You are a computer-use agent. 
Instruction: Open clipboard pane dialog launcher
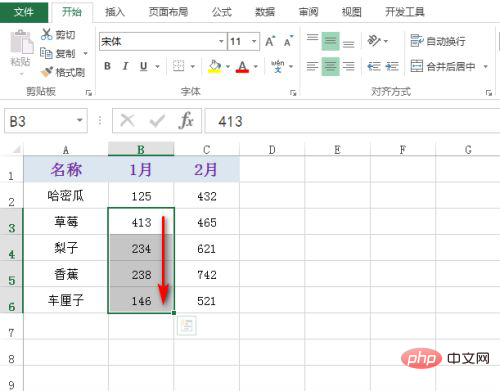tap(89, 93)
